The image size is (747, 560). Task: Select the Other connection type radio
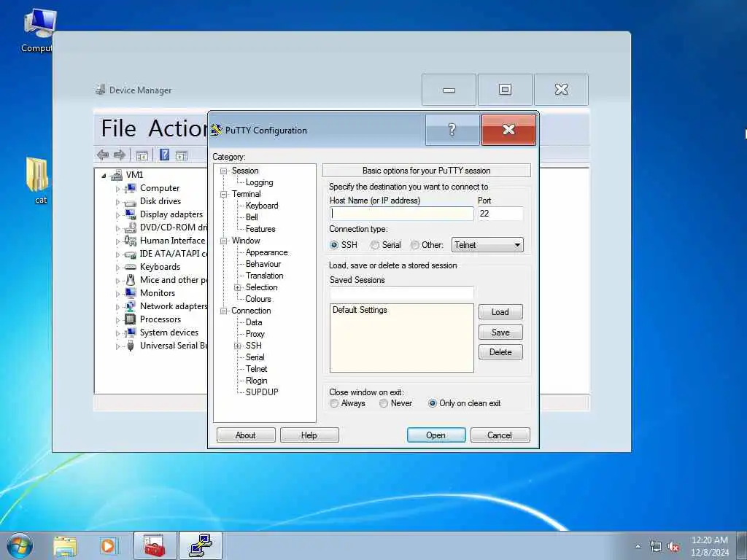click(415, 245)
